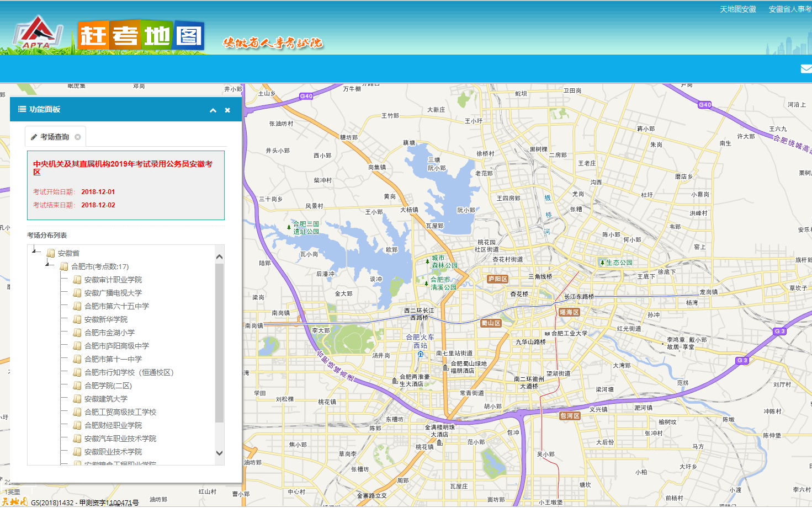Image resolution: width=812 pixels, height=508 pixels.
Task: Select 合肥财经职业学院 exam site
Action: pos(113,425)
